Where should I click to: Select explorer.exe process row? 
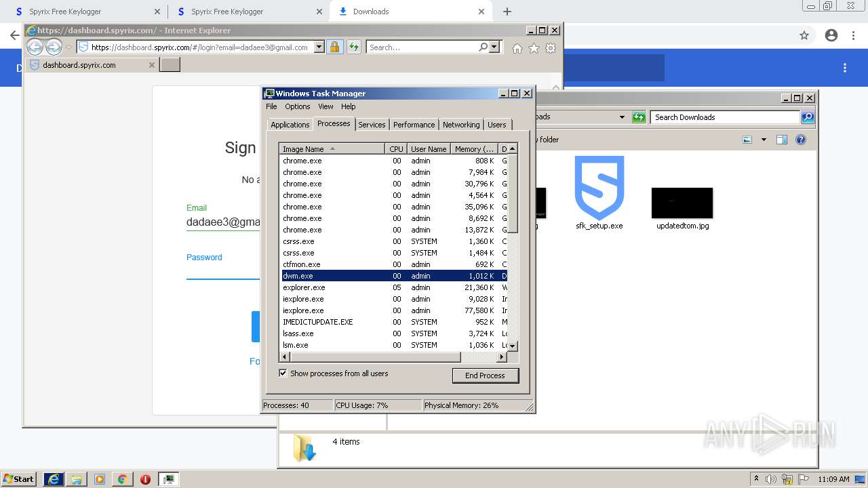pos(394,287)
